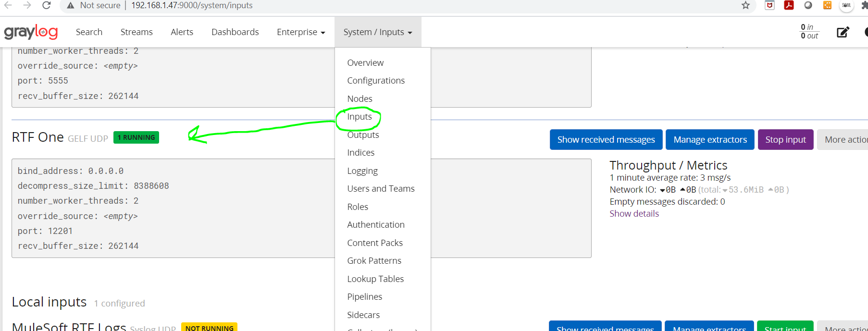Click the orange share-nodes extension icon
Viewport: 868px width, 331px height.
coord(827,5)
